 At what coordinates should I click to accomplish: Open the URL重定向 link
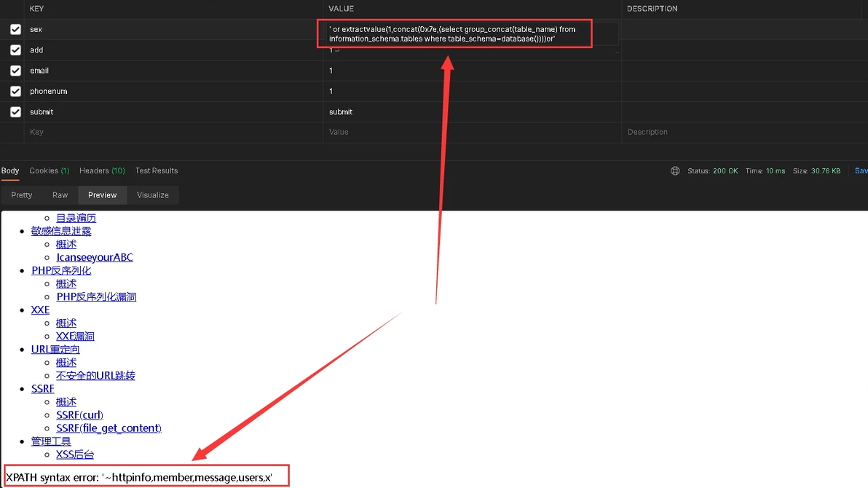click(x=55, y=349)
